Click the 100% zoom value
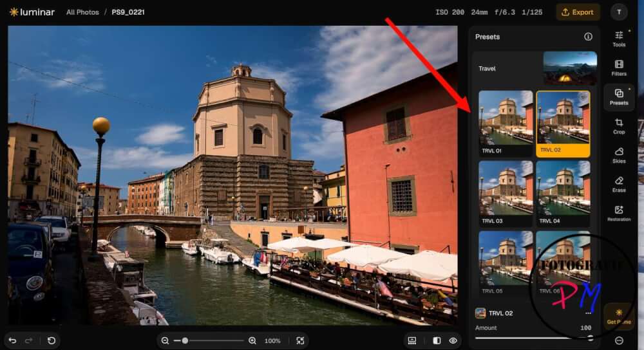The width and height of the screenshot is (644, 350). tap(272, 341)
